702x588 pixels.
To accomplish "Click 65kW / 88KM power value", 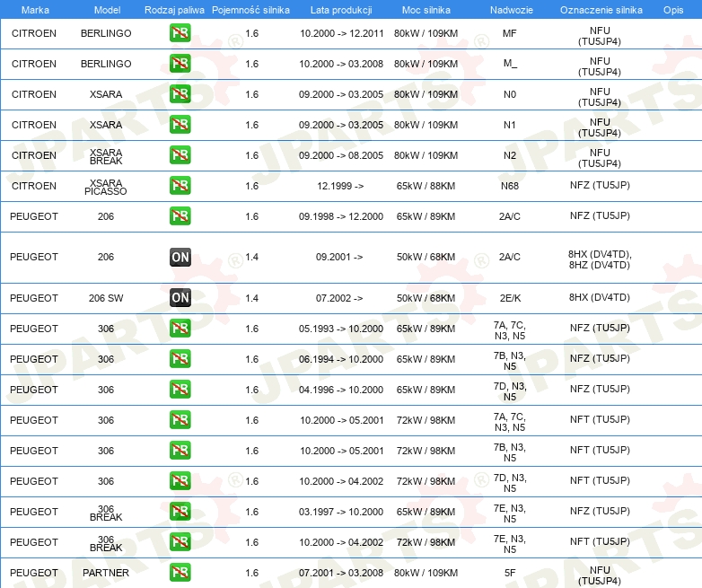I will [x=426, y=186].
